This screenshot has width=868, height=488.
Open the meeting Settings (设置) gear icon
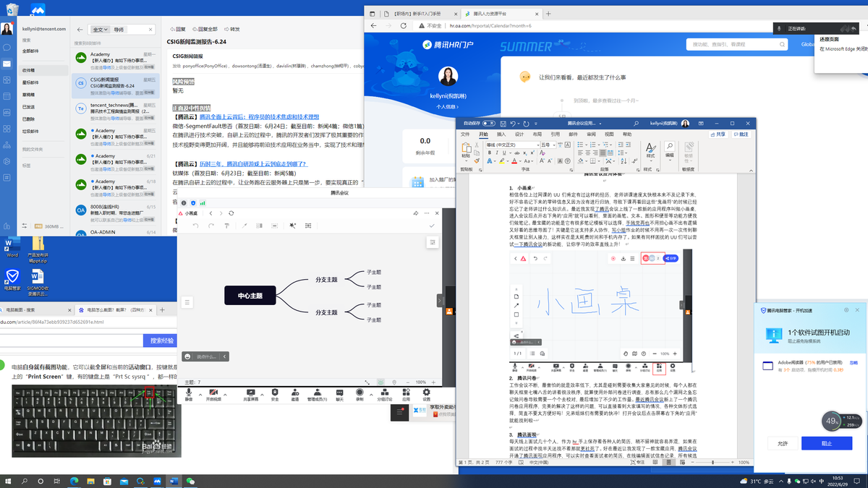[425, 395]
